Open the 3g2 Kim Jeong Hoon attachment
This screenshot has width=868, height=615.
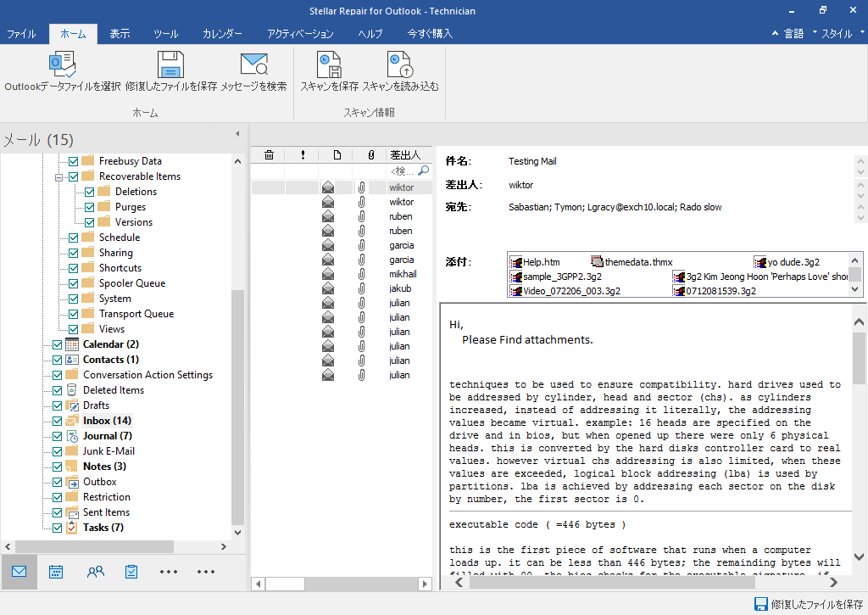point(760,277)
